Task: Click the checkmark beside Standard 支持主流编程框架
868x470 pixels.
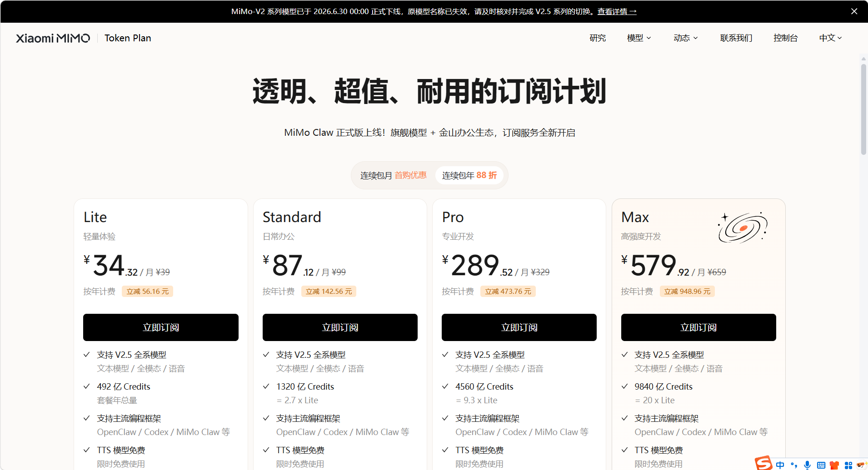Action: 266,418
